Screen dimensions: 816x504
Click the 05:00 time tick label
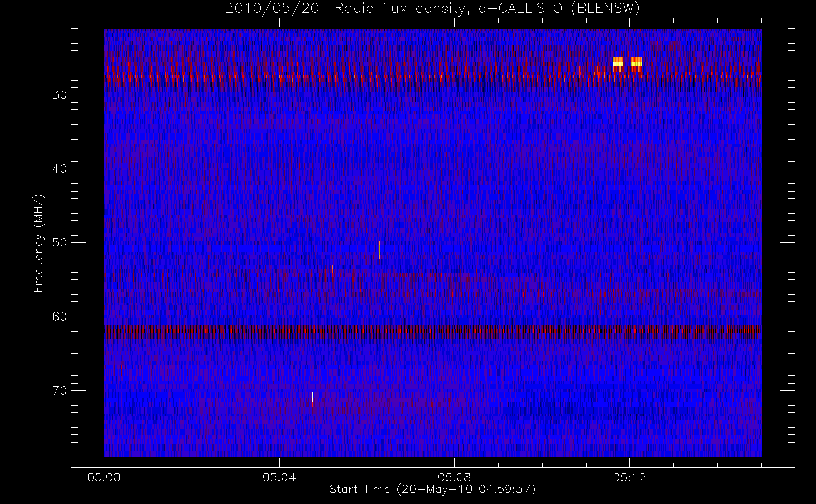pyautogui.click(x=104, y=477)
